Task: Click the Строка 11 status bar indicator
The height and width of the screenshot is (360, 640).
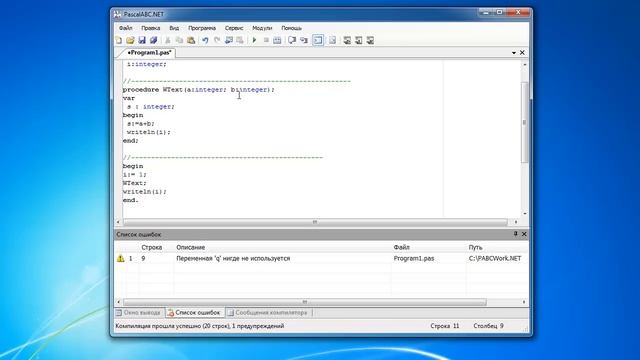Action: 444,326
